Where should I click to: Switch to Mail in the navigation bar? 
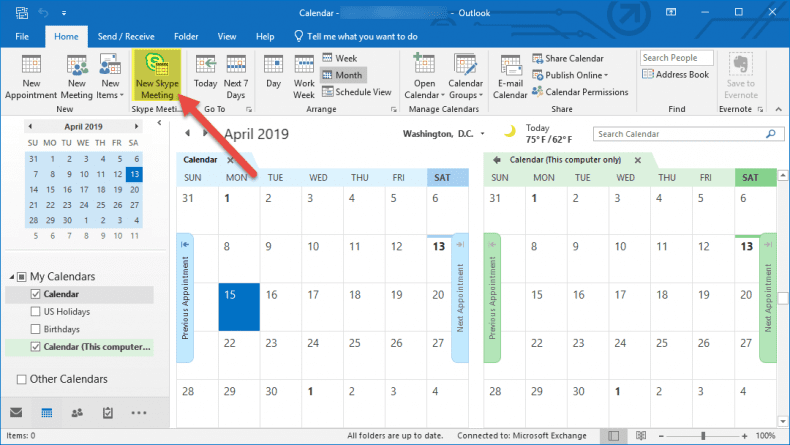point(16,412)
